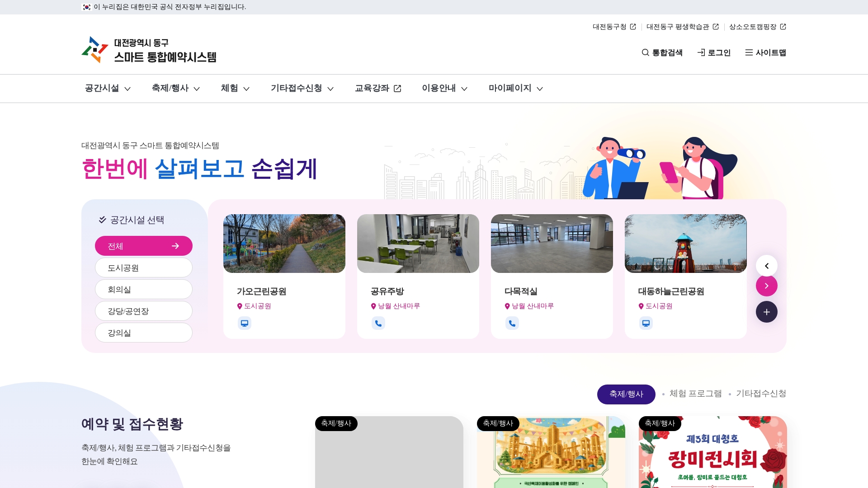Click phone icon on 다목적실 card

512,323
